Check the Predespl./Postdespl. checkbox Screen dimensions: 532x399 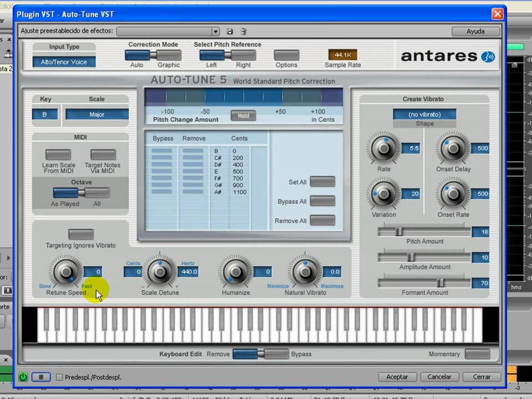click(59, 377)
